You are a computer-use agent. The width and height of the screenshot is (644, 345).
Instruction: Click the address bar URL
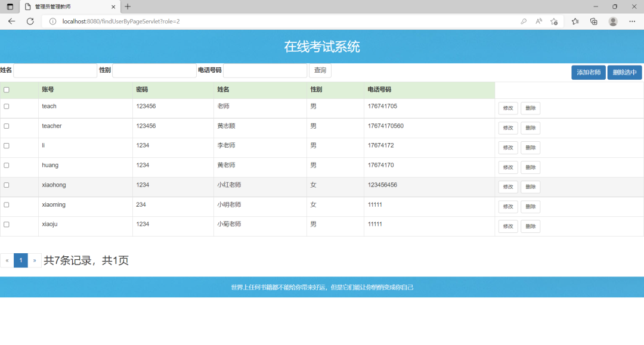tap(121, 21)
